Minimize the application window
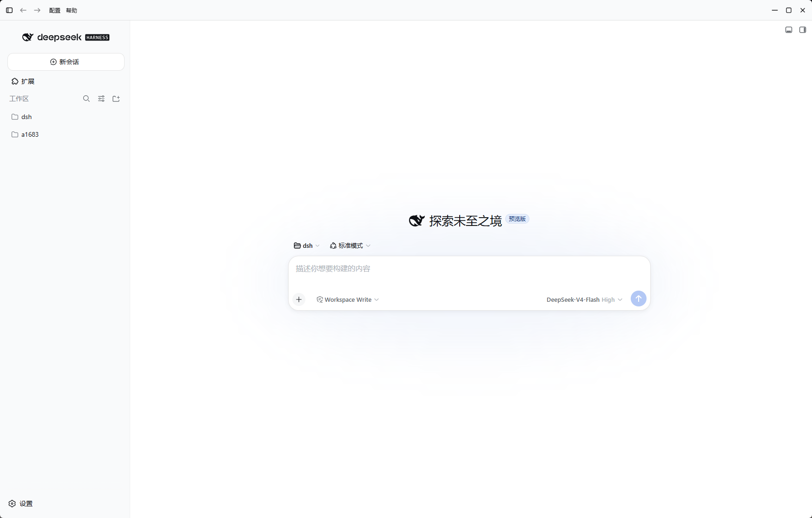Viewport: 812px width, 518px height. tap(775, 10)
